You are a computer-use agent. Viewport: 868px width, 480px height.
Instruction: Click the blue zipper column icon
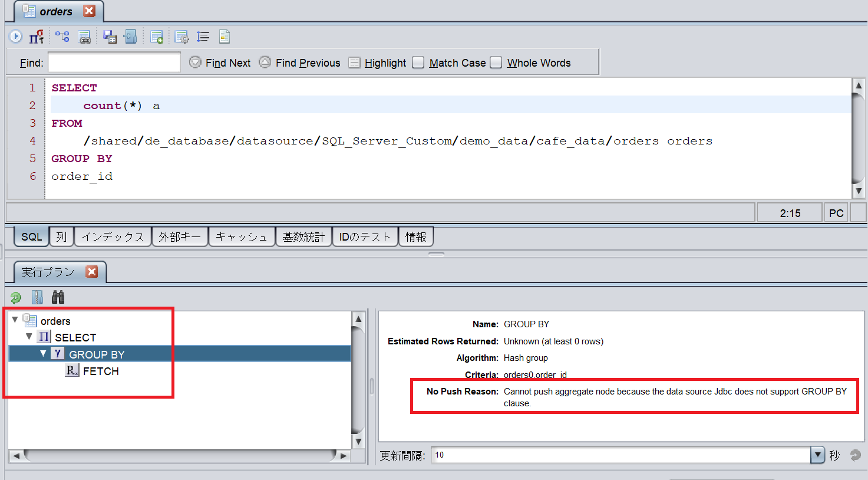[37, 297]
